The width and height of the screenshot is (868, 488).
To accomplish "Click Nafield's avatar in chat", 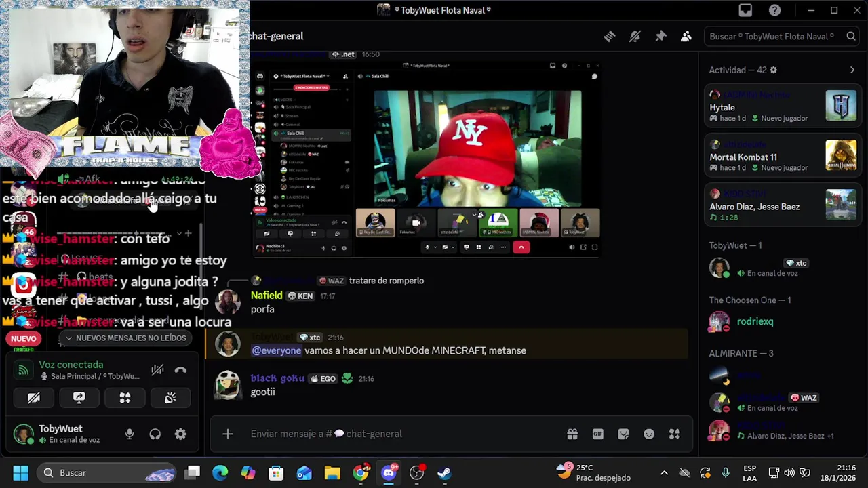I will point(228,302).
